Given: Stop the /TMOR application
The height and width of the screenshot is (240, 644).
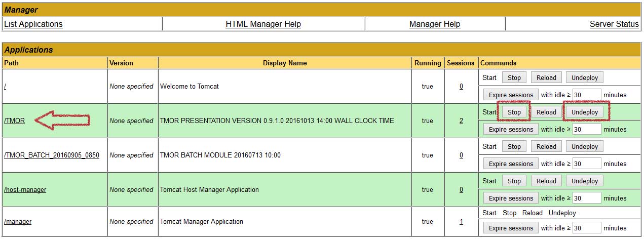Looking at the screenshot, I should coord(514,112).
